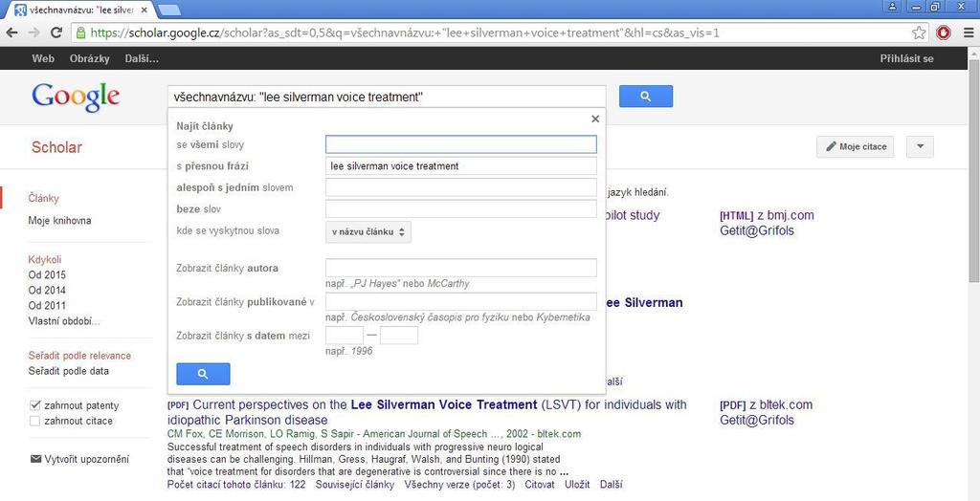Screen dimensions: 980x501
Task: Click the 's přesnou frází' input field
Action: 460,166
